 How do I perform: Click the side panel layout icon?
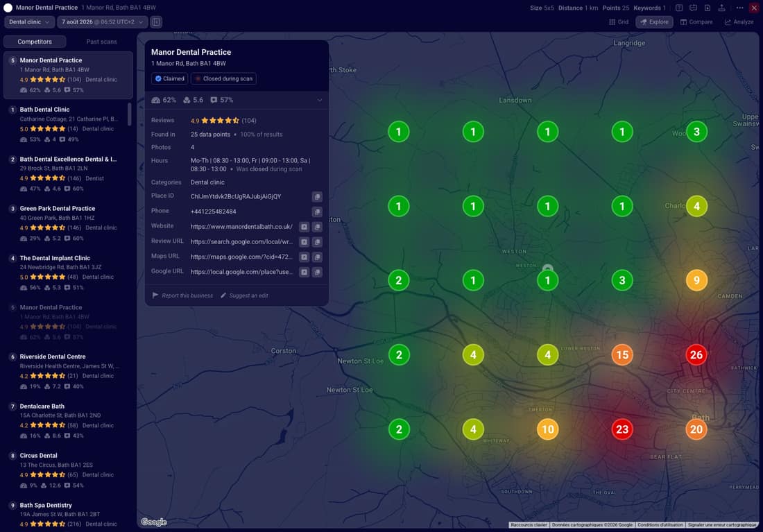coord(156,22)
